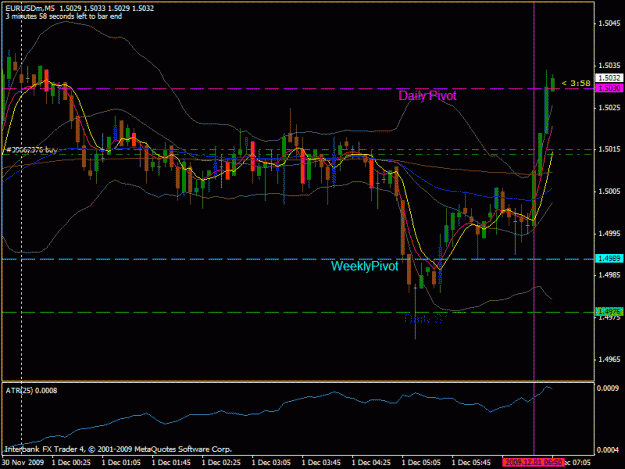The height and width of the screenshot is (469, 625).
Task: Click the 1.4965 price scale value
Action: pos(609,359)
